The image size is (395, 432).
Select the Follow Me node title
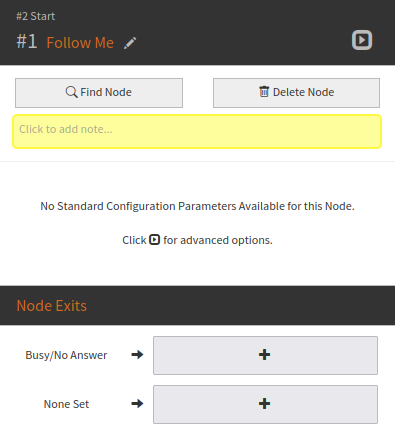tap(80, 43)
